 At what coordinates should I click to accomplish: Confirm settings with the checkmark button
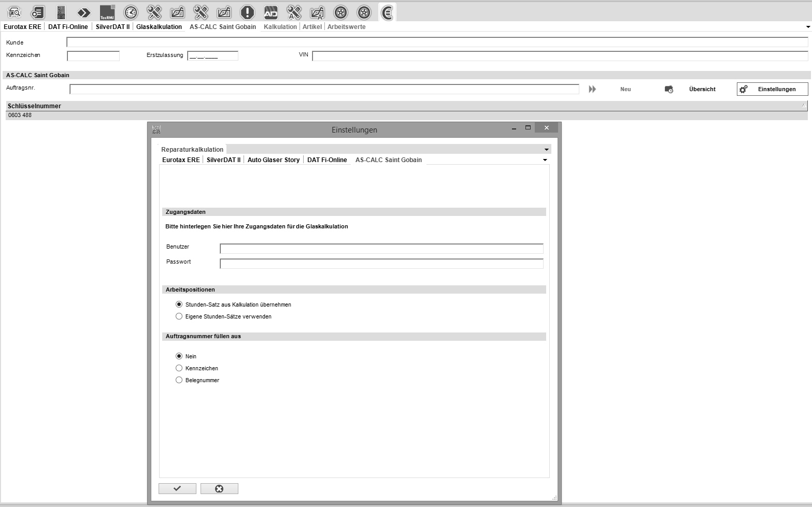[177, 488]
